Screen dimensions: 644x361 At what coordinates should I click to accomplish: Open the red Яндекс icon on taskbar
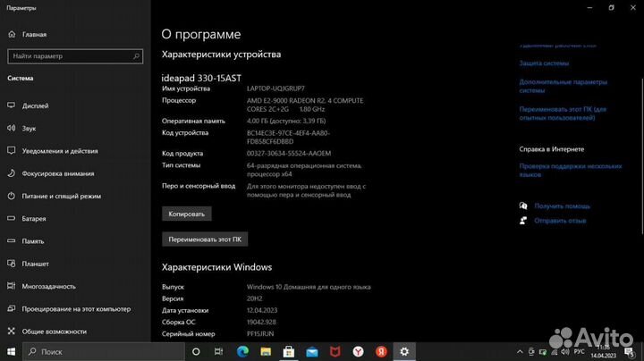click(x=381, y=351)
